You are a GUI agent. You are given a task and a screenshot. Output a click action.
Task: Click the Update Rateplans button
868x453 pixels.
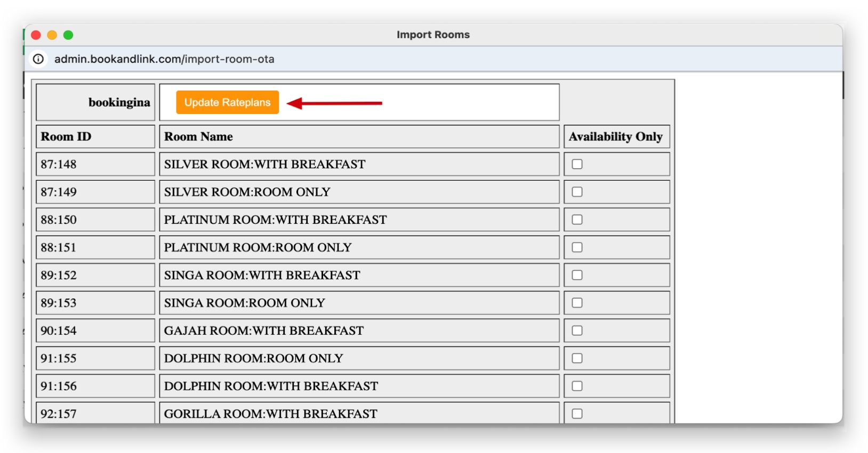pos(227,102)
